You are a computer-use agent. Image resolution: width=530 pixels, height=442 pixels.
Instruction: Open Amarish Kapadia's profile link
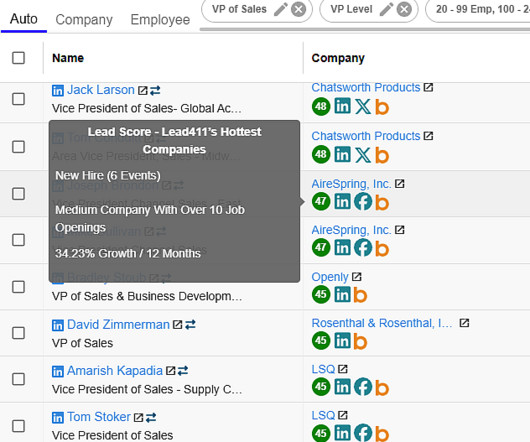click(115, 371)
